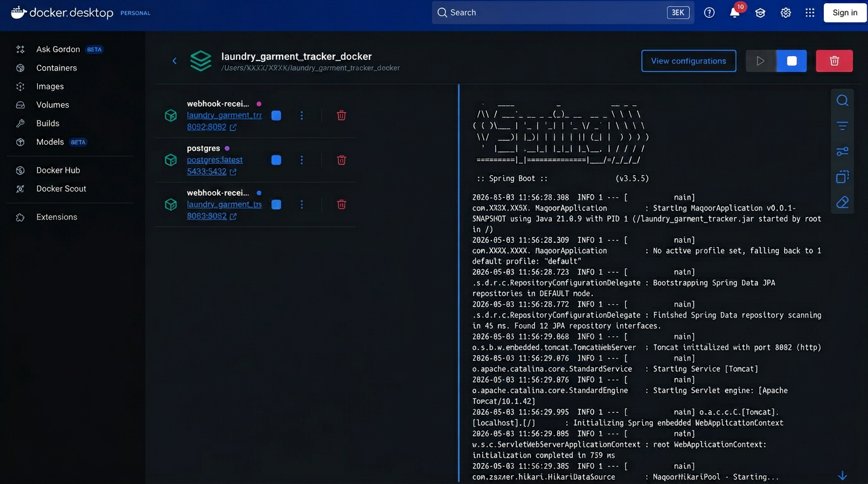Stop the webhook-recei container on port 8083
Screen dimensions: 868x484
[x=276, y=204]
